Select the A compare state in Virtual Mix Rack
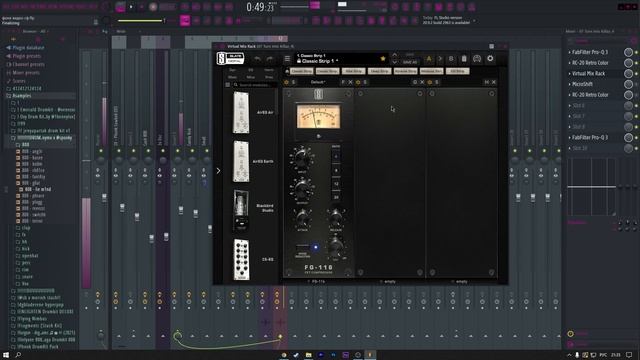 coord(429,59)
